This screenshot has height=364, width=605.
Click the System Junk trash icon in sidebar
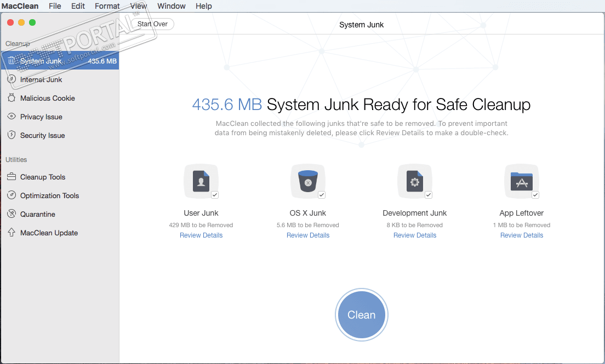click(11, 61)
